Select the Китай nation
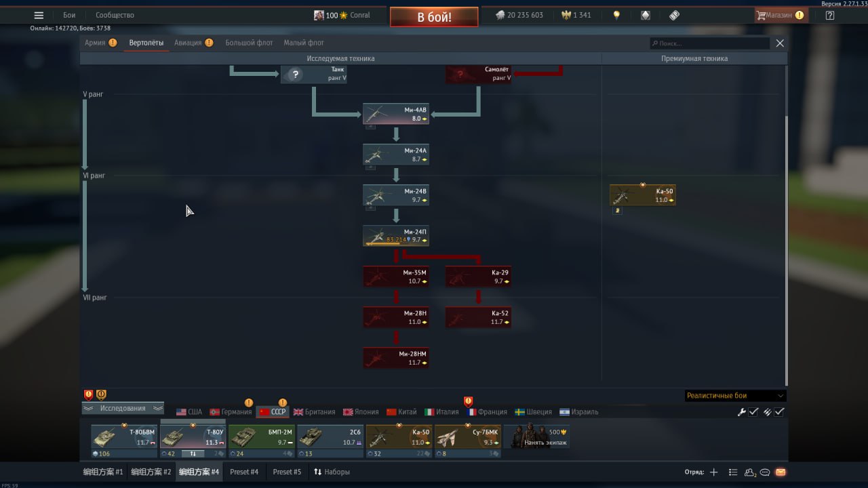Screen dimensions: 868x488 (x=401, y=411)
